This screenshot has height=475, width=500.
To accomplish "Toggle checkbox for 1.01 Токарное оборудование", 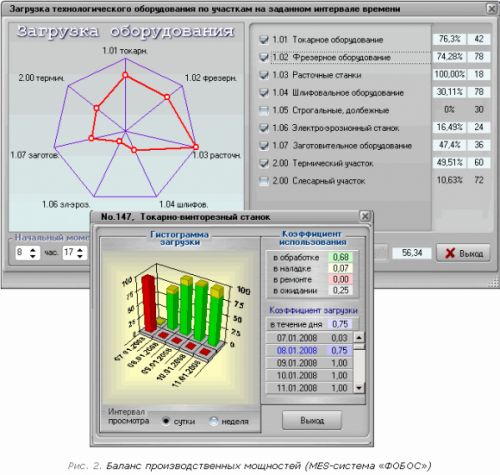I will pyautogui.click(x=264, y=40).
